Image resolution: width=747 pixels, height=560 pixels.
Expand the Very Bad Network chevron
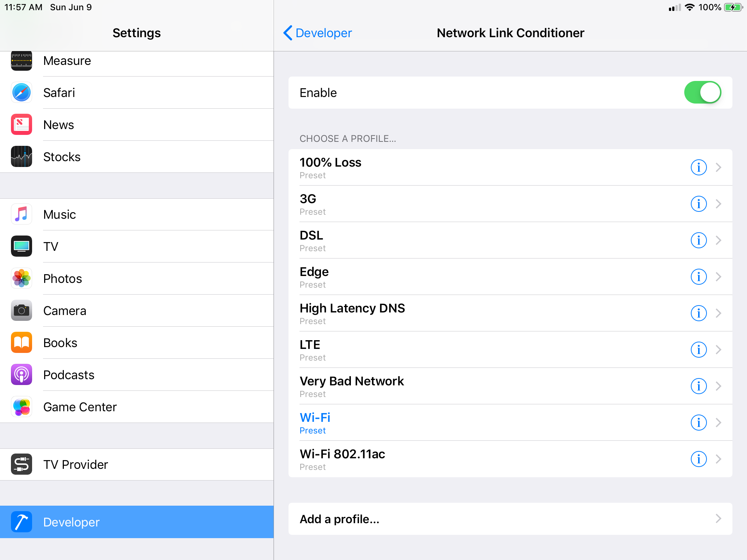click(719, 386)
